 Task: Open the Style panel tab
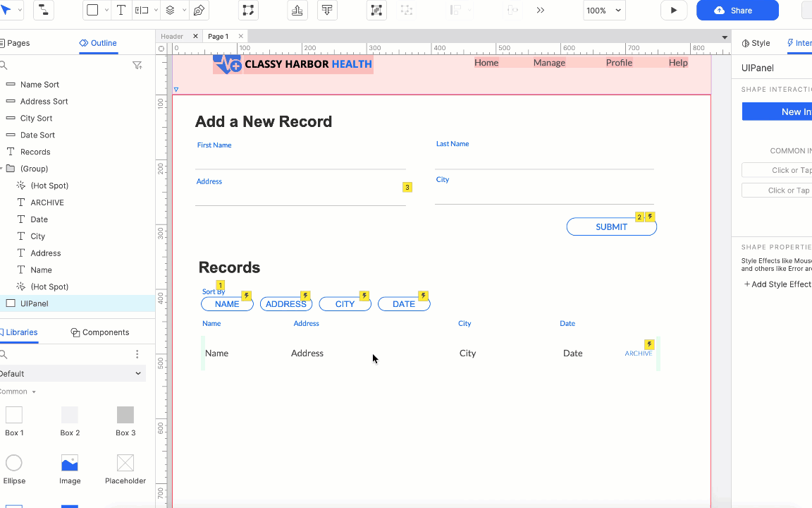coord(756,43)
